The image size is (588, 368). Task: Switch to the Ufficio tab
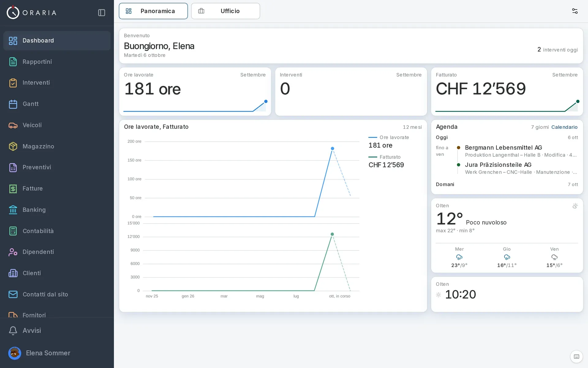pos(225,11)
